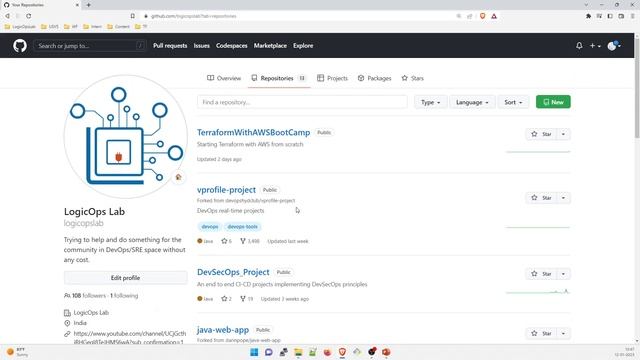Image resolution: width=640 pixels, height=360 pixels.
Task: Open the Sort dropdown
Action: pyautogui.click(x=513, y=102)
